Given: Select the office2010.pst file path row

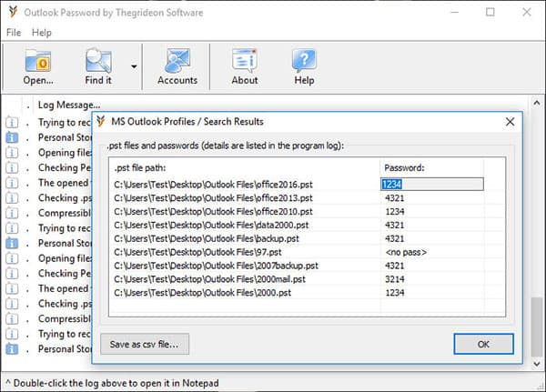Looking at the screenshot, I should 213,212.
